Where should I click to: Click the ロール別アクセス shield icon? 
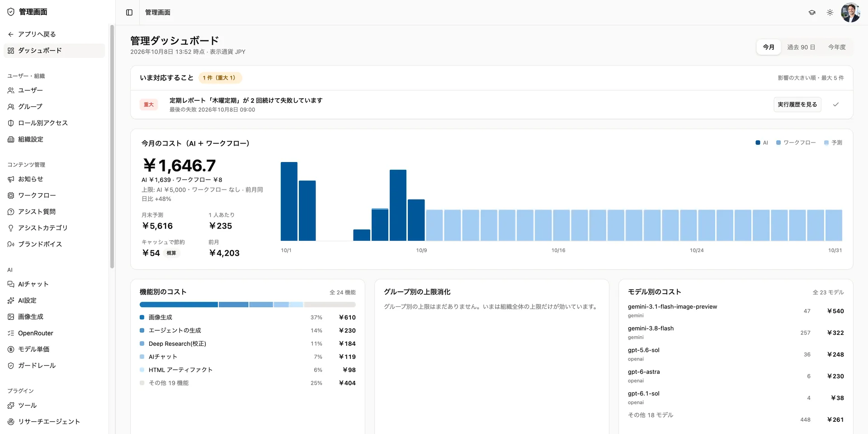(x=11, y=123)
